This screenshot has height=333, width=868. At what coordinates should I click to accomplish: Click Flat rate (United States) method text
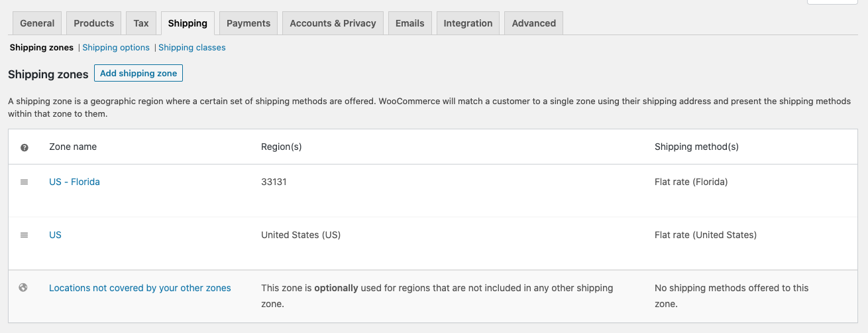click(x=706, y=235)
